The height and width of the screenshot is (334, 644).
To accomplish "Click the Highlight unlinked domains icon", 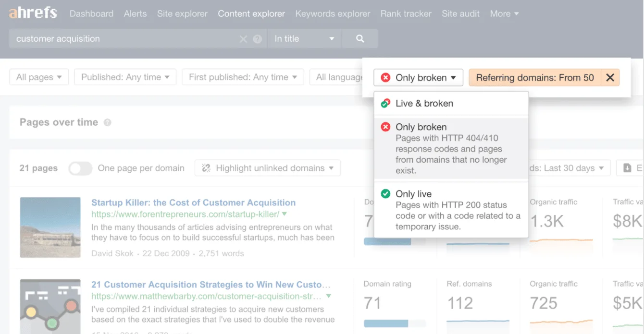I will (207, 168).
